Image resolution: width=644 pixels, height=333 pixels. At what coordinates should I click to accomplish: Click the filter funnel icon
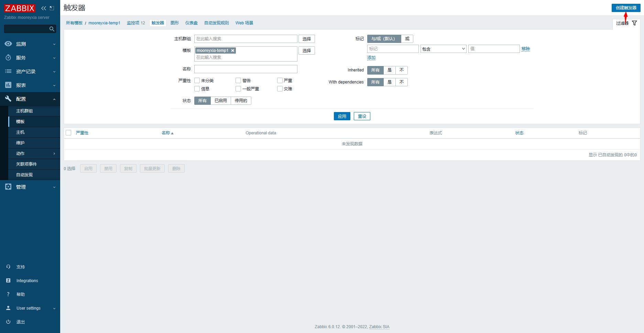point(634,23)
